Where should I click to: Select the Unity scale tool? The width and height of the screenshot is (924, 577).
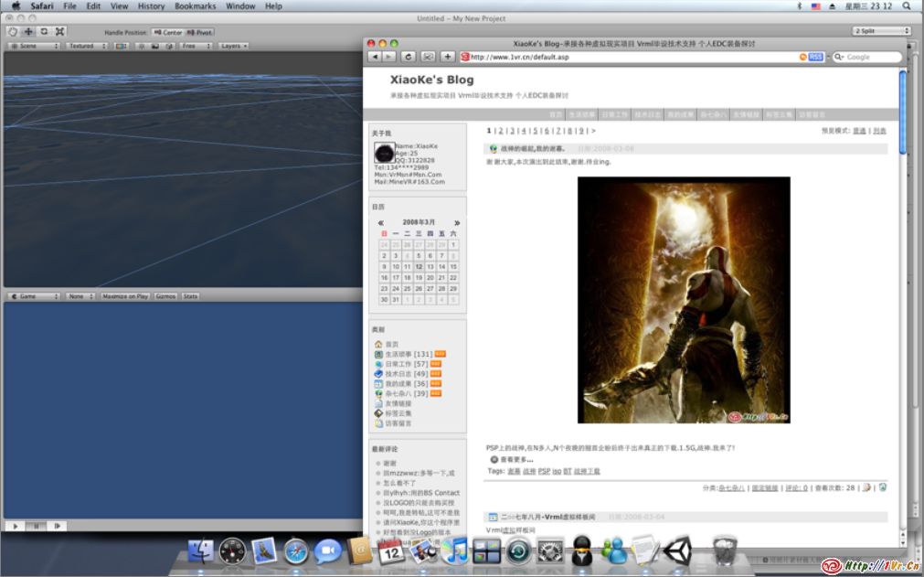(59, 31)
